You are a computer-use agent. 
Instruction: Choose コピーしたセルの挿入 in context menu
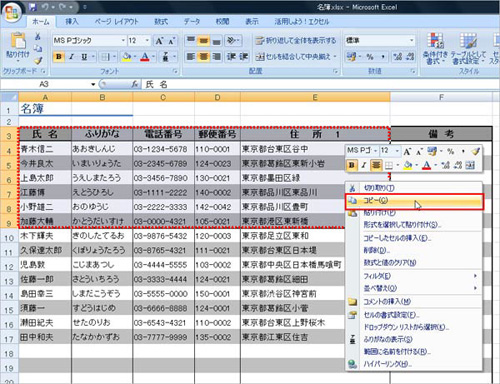tap(414, 238)
